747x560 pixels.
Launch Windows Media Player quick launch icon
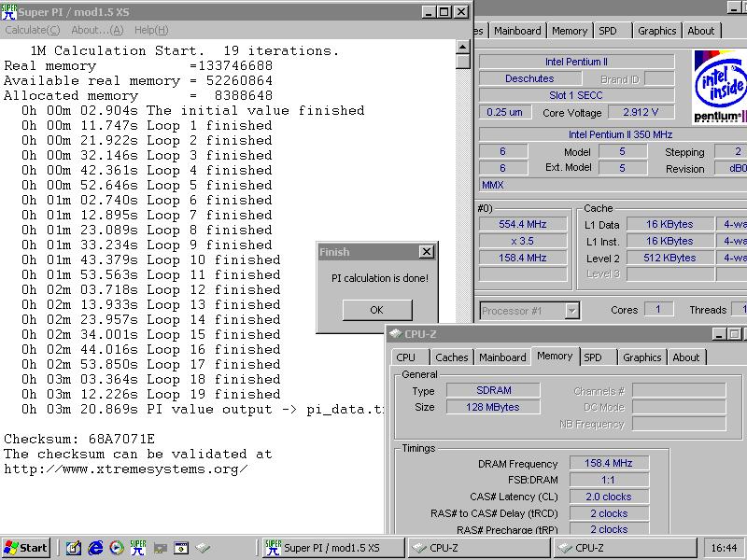pyautogui.click(x=117, y=548)
